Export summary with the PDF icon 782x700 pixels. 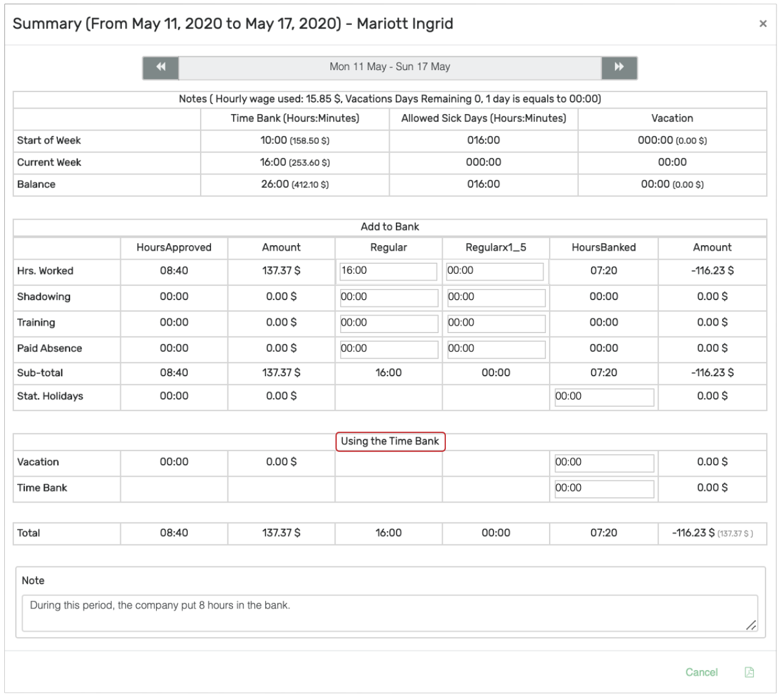(x=749, y=672)
